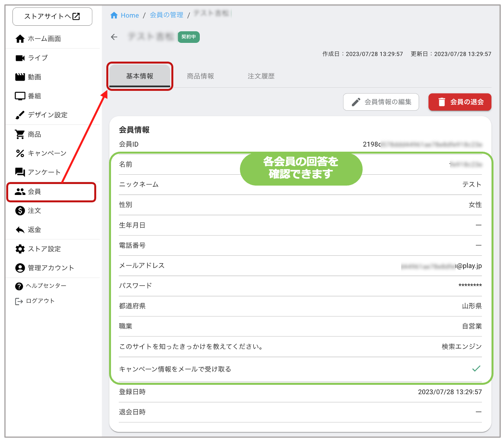Viewport: 504px width, 439px height.
Task: Click the chat bubble icon beside アンケート
Action: tap(20, 172)
